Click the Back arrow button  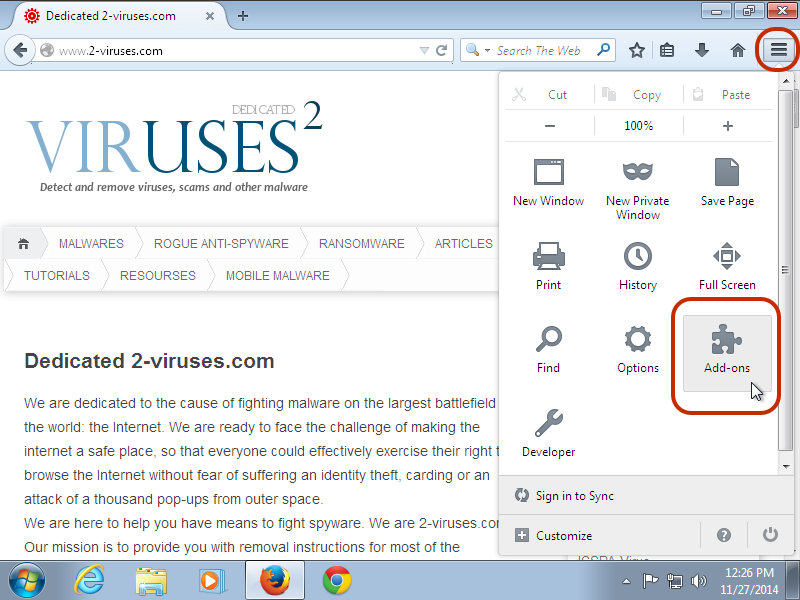[x=19, y=50]
